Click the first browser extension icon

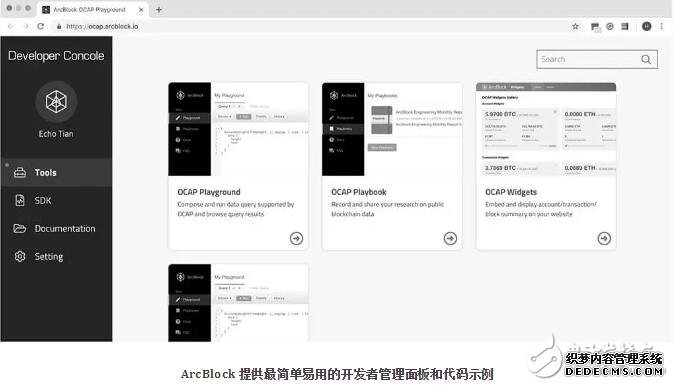(595, 27)
